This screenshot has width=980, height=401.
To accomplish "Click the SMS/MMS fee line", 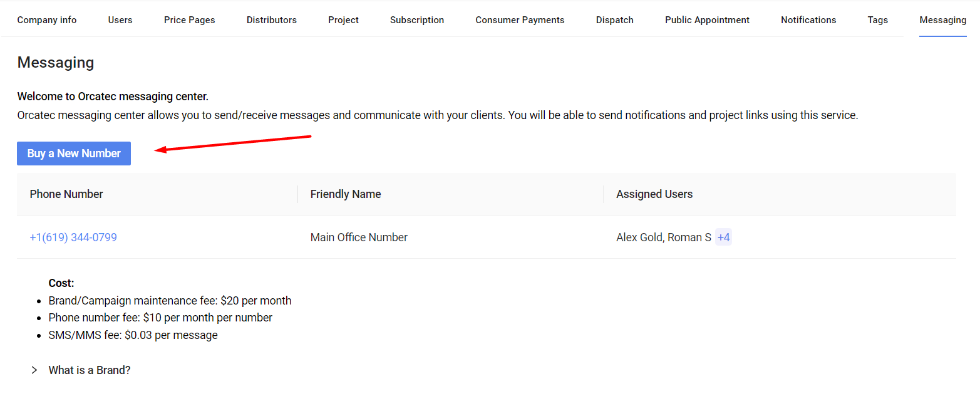I will click(133, 335).
